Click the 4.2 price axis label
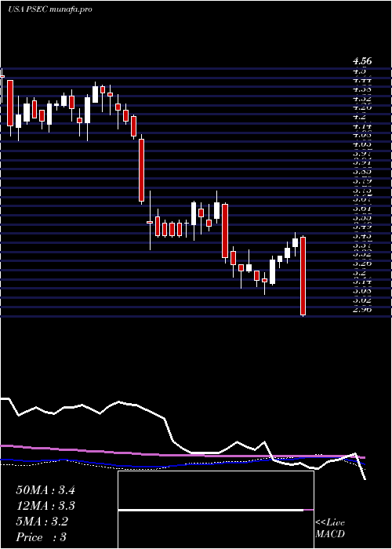This screenshot has height=549, width=392. click(359, 117)
